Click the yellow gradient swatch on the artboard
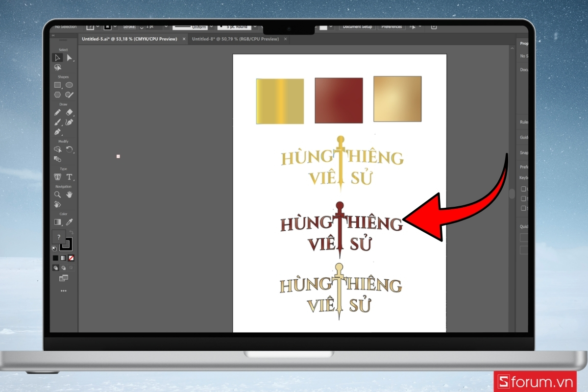The width and height of the screenshot is (588, 392). [x=279, y=100]
